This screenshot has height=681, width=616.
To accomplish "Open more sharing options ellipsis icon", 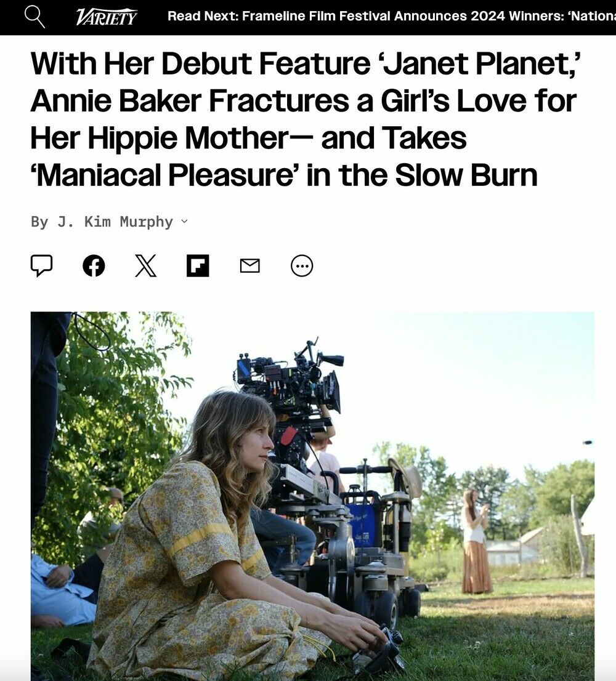I will (302, 265).
